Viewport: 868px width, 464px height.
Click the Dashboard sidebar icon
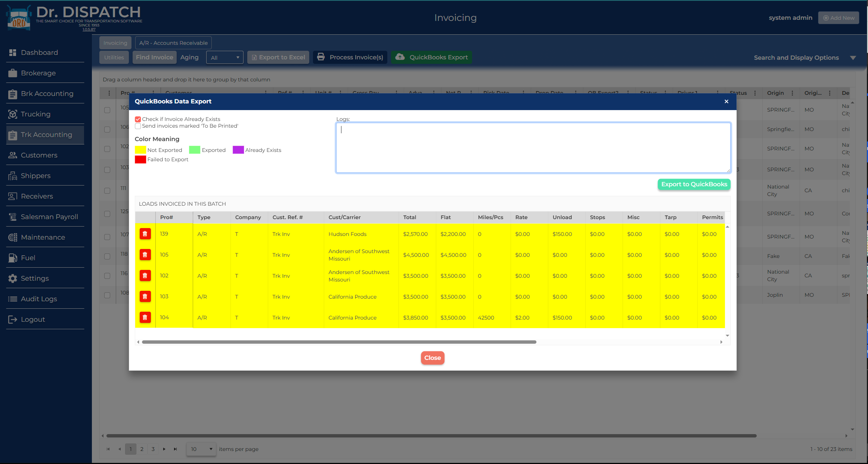pos(13,53)
